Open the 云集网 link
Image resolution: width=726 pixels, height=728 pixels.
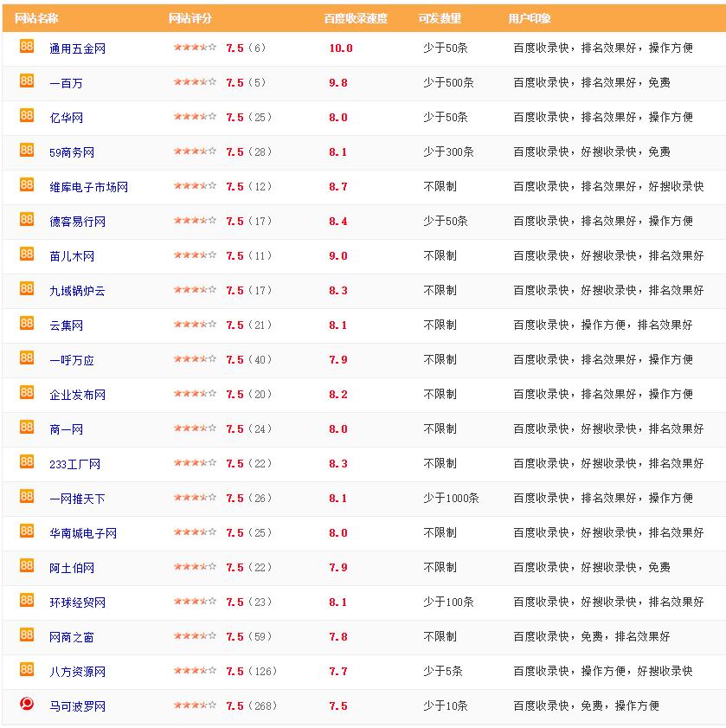tap(67, 325)
